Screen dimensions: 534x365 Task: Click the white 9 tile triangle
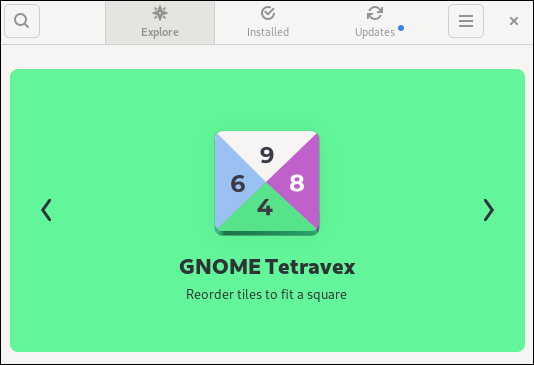267,152
